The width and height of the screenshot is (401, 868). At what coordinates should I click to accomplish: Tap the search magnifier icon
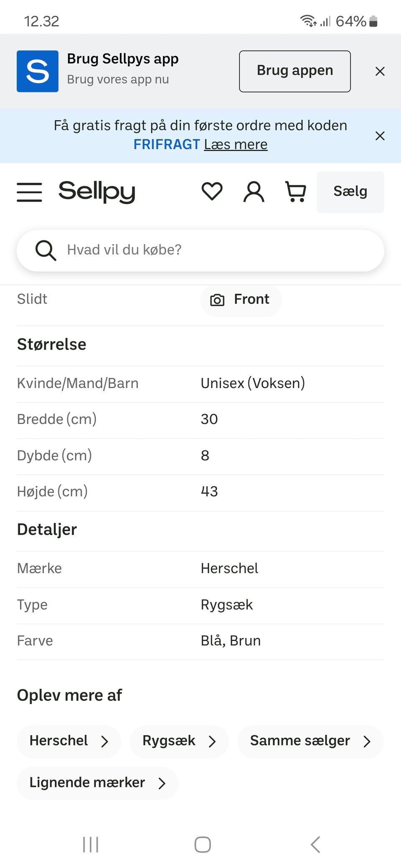click(x=45, y=250)
